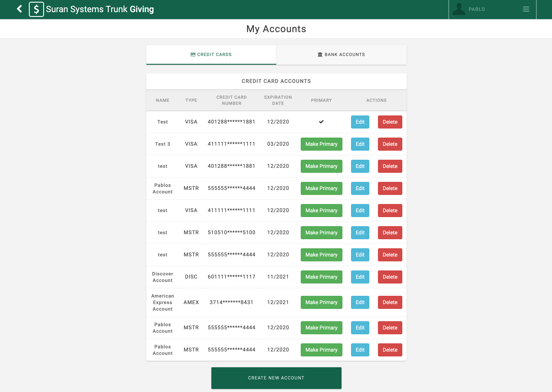The width and height of the screenshot is (552, 392).
Task: Click the credit card tab icon
Action: 193,54
